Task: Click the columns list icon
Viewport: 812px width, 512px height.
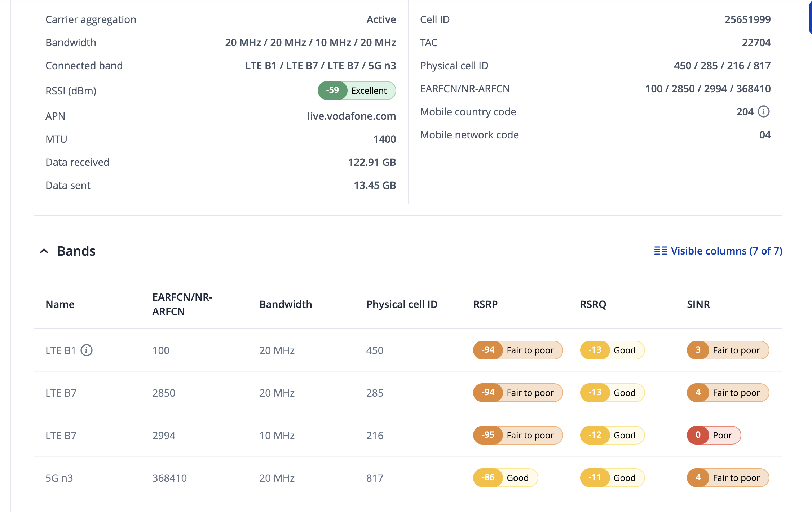Action: (661, 251)
